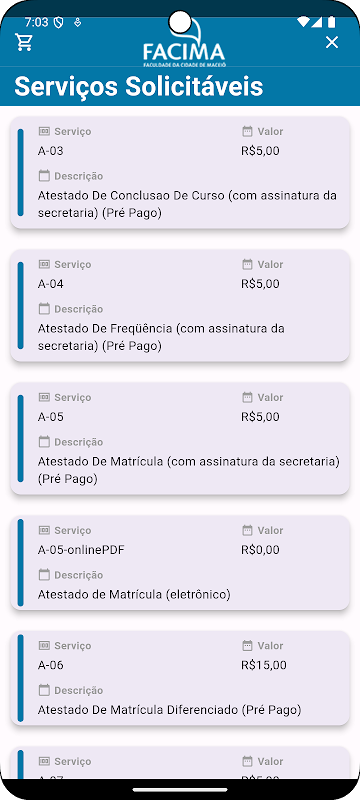The image size is (360, 800).
Task: Choose the A-05-onlinePDF electronic service card
Action: point(180,563)
